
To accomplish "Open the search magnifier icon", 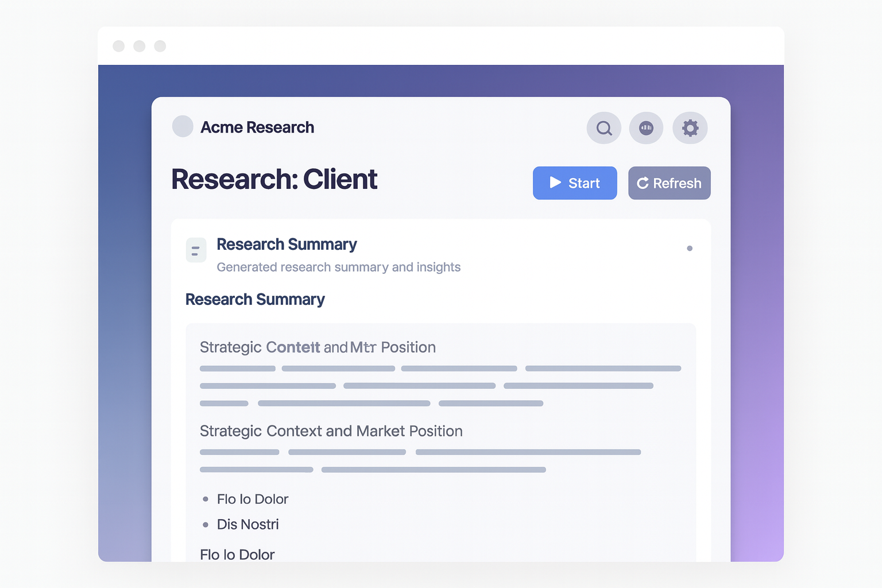I will tap(604, 127).
